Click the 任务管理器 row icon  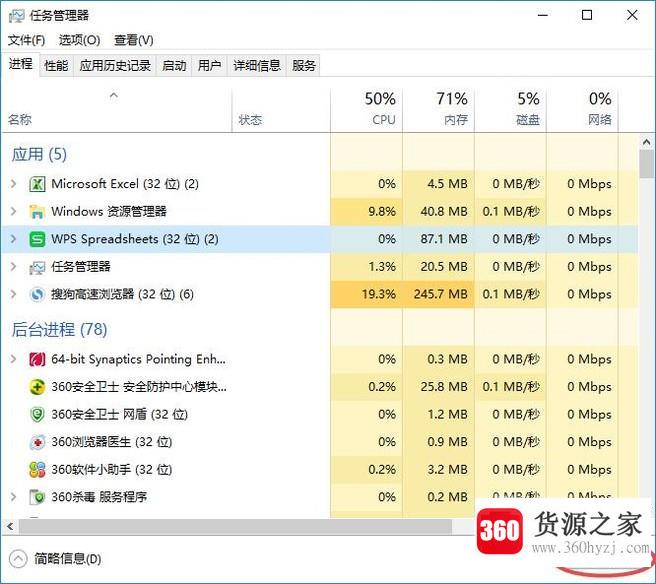37,267
